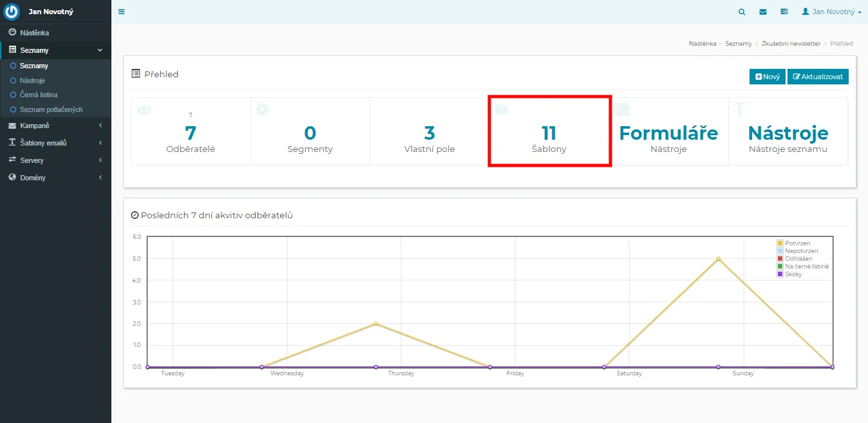
Task: Select Seznam potlačených menu item
Action: coord(51,109)
